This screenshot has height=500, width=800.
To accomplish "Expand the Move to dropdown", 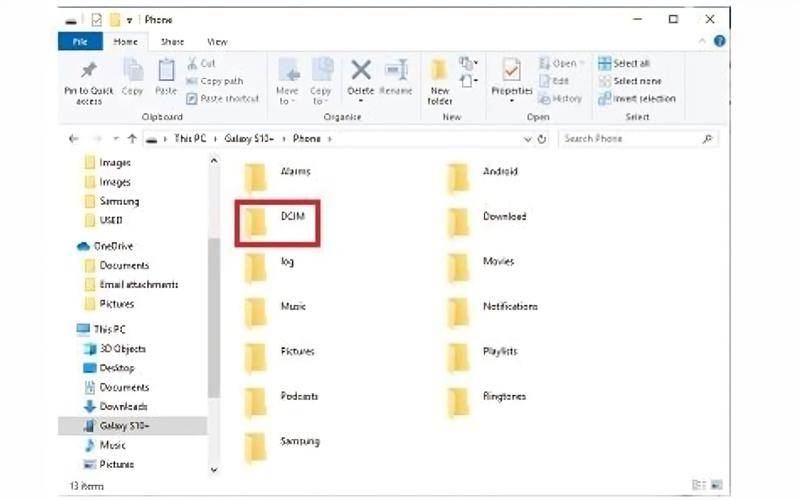I will click(288, 98).
